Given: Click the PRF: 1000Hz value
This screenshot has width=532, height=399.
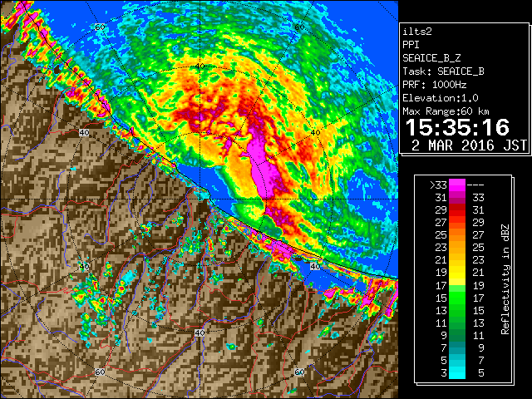Looking at the screenshot, I should click(434, 85).
